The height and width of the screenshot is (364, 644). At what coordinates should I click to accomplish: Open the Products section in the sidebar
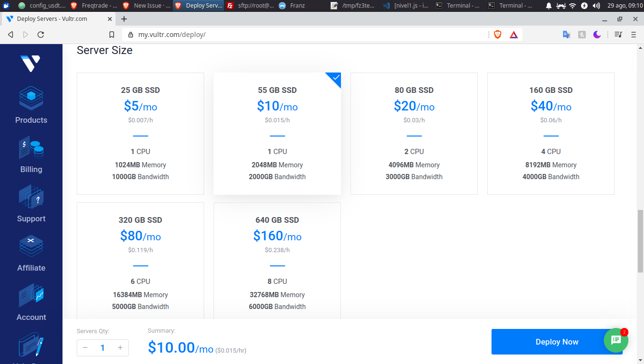[31, 105]
